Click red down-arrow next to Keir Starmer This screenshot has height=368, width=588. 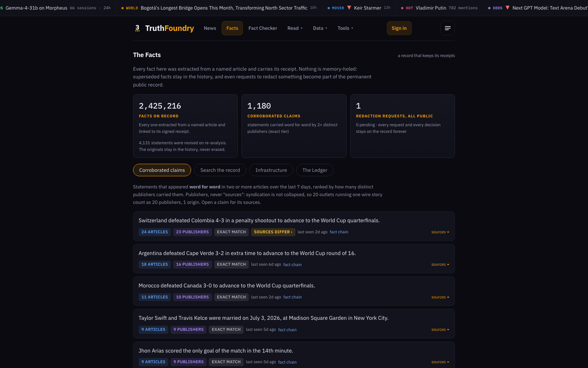pos(349,8)
